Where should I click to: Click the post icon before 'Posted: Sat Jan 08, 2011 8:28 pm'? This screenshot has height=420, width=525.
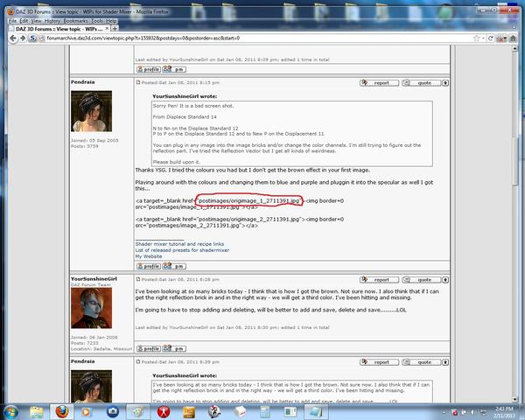point(138,279)
